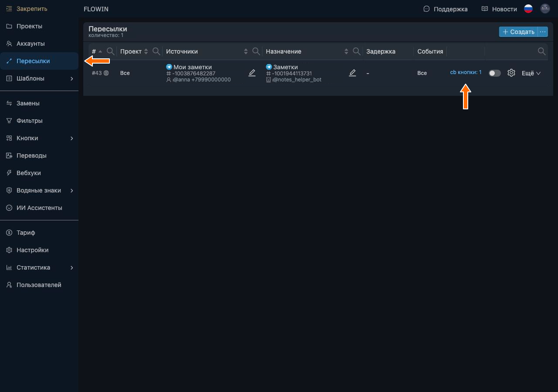Screen dimensions: 558x392
Task: Click the -1003876482287 source ID
Action: 194,74
